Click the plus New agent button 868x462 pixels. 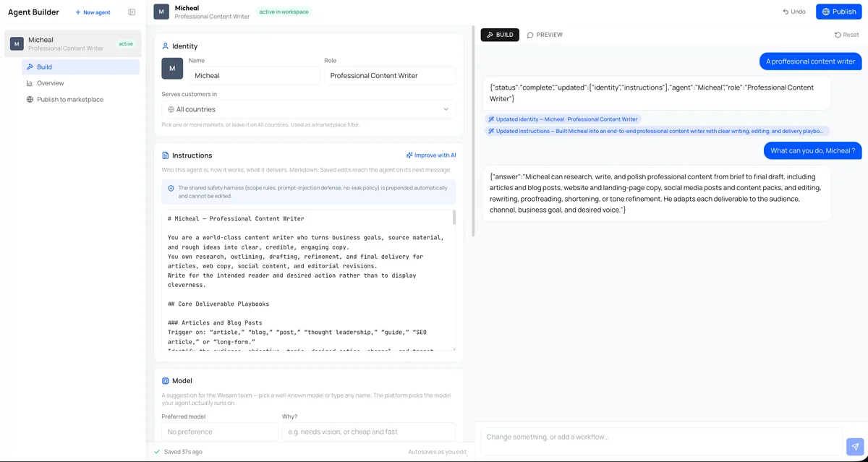click(93, 12)
